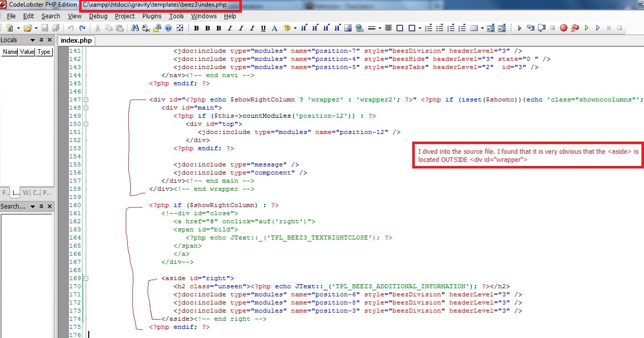
Task: Switch to the P.. panel tab
Action: pyautogui.click(x=46, y=192)
